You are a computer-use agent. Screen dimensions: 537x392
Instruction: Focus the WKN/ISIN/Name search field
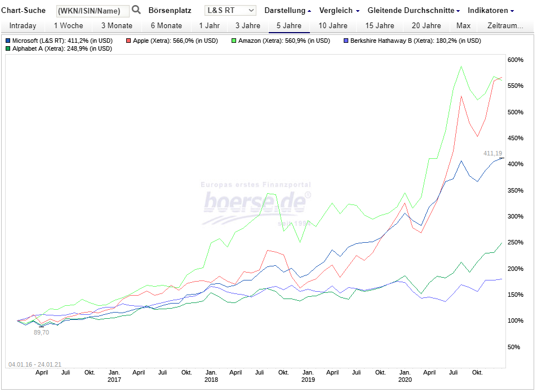pyautogui.click(x=93, y=11)
